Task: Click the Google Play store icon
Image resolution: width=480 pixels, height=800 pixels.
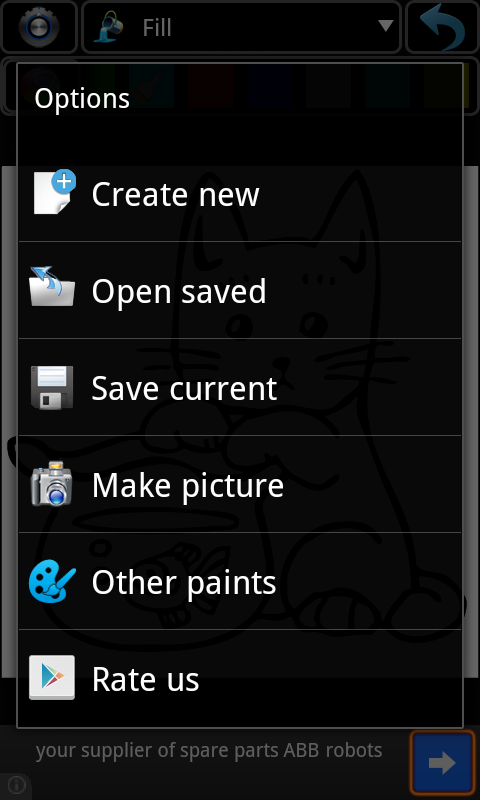Action: 52,678
